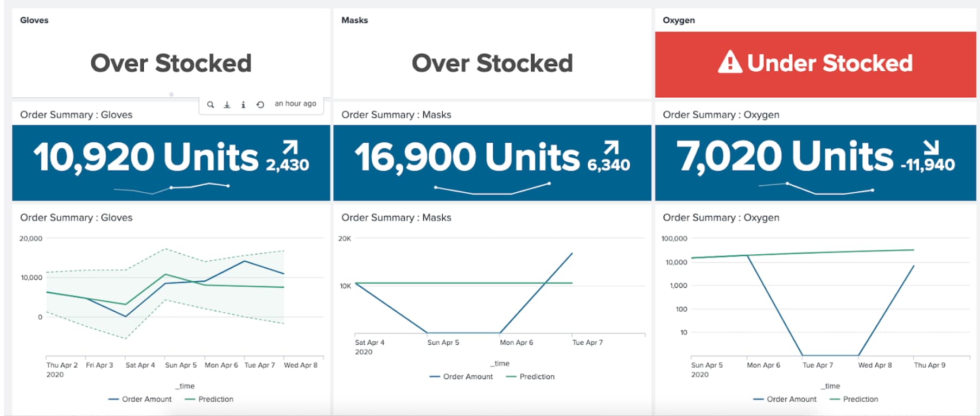Click the upward trend arrow above 6,340

point(612,148)
